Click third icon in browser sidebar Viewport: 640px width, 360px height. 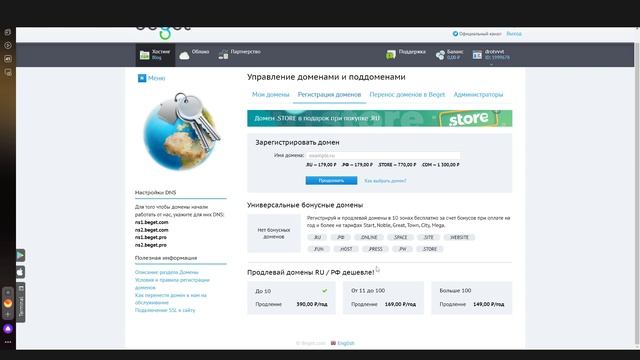tap(8, 59)
